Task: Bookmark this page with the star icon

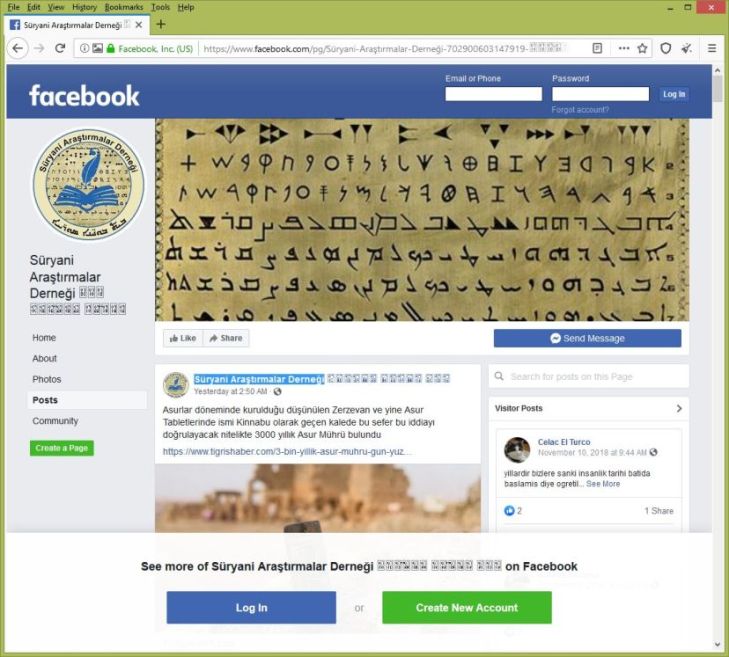Action: (x=642, y=48)
